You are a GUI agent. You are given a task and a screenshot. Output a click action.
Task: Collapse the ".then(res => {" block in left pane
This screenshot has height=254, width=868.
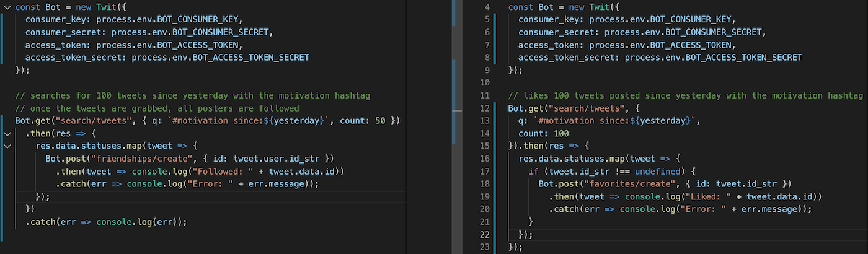(6, 133)
